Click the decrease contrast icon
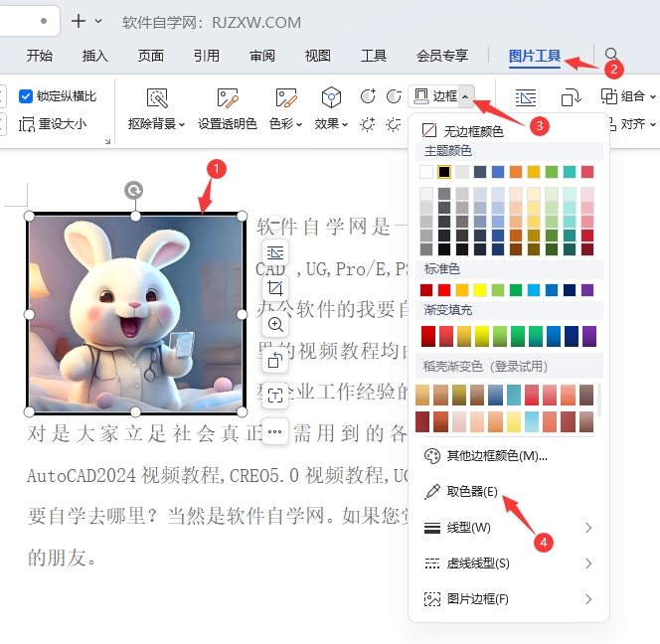Image resolution: width=660 pixels, height=644 pixels. [394, 96]
